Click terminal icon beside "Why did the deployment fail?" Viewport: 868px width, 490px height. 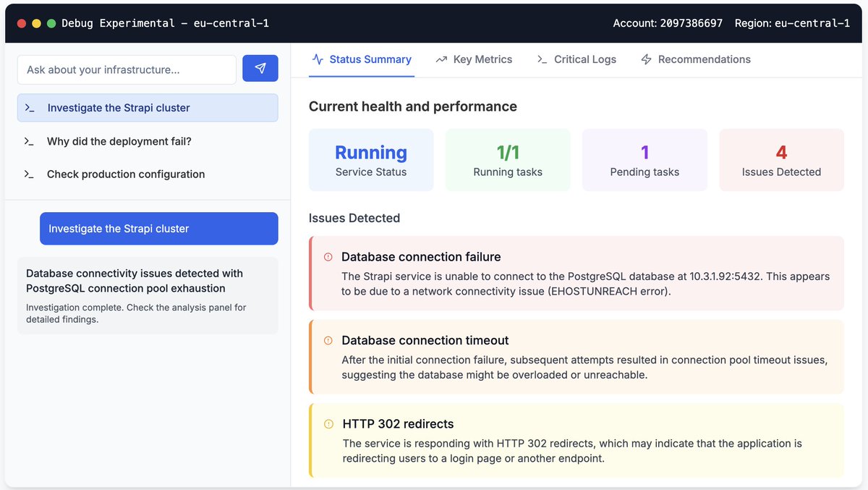click(29, 141)
